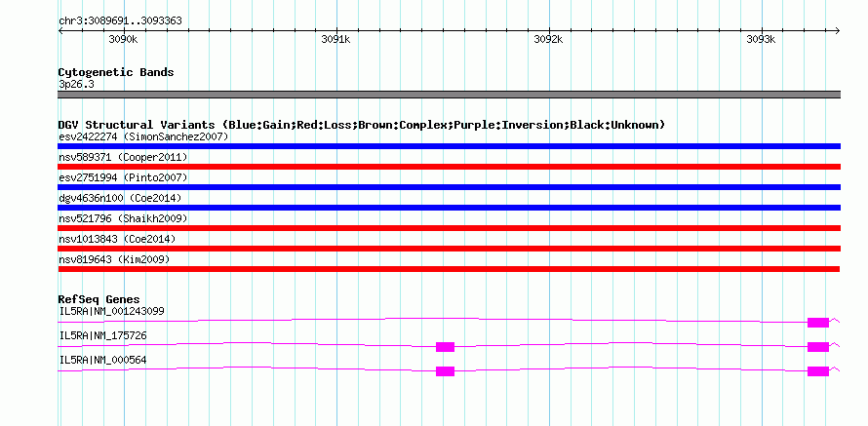Click the esv2751994 (Pinto2007) variant label
This screenshot has width=868, height=426.
point(123,177)
